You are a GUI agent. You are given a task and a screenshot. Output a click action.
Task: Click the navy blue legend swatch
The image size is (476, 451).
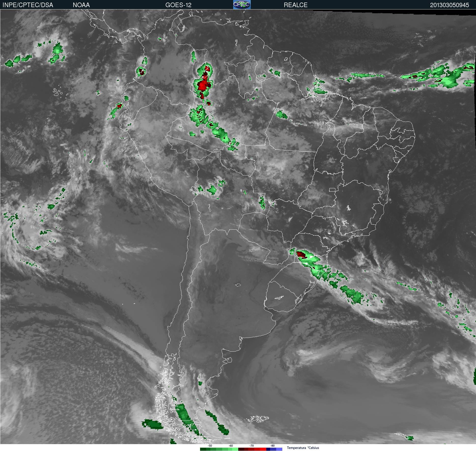click(268, 449)
